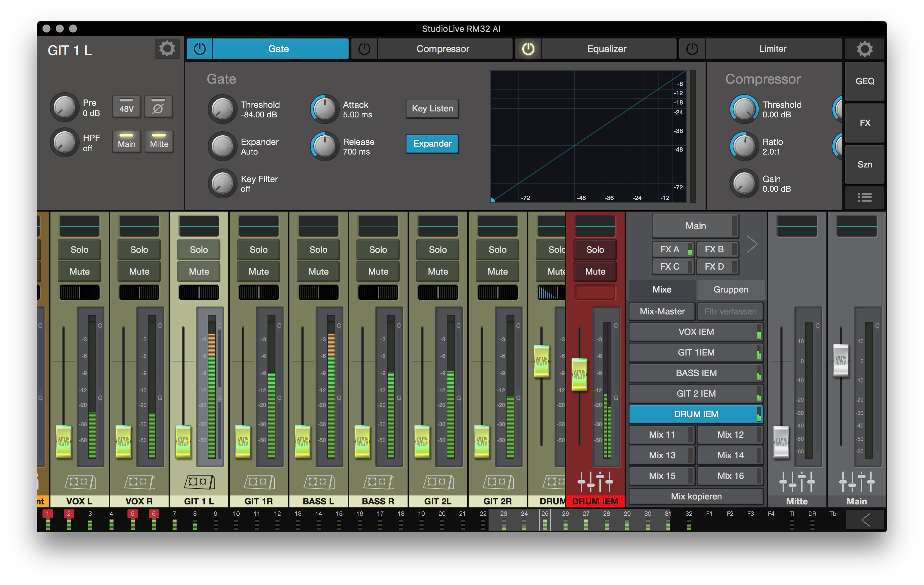This screenshot has height=585, width=924.
Task: Click the VOX L pan control
Action: (x=79, y=292)
